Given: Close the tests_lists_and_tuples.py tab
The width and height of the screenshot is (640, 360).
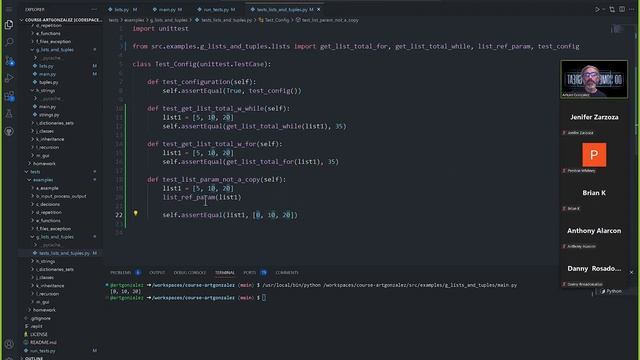Looking at the screenshot, I should click(x=319, y=9).
